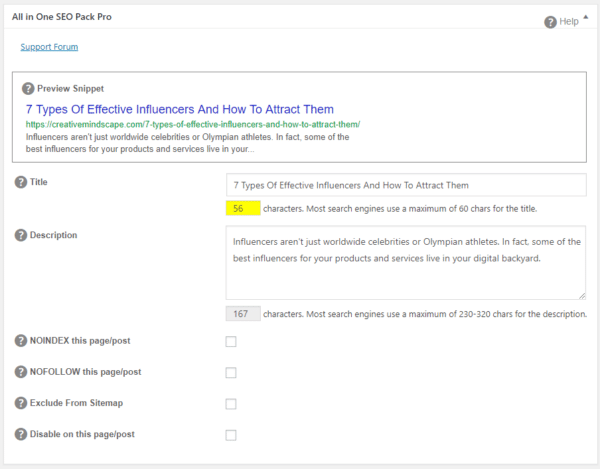Click the Exclude From Sitemap label

[x=76, y=403]
